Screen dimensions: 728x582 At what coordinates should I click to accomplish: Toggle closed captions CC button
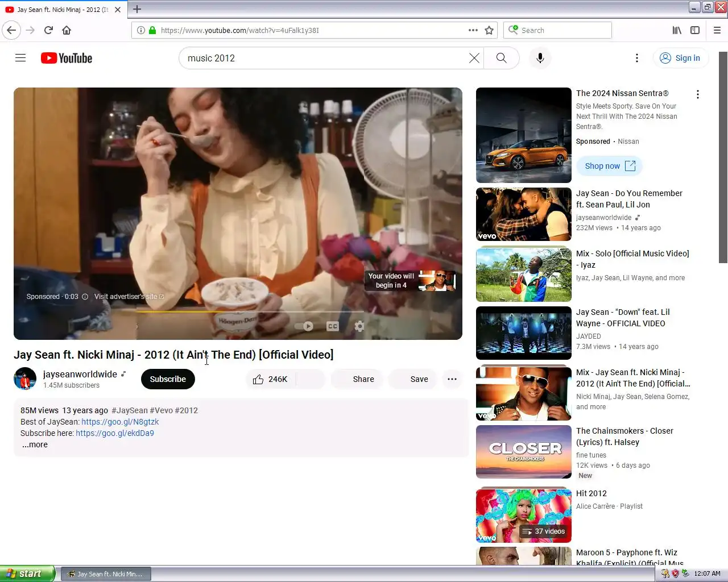(x=333, y=326)
